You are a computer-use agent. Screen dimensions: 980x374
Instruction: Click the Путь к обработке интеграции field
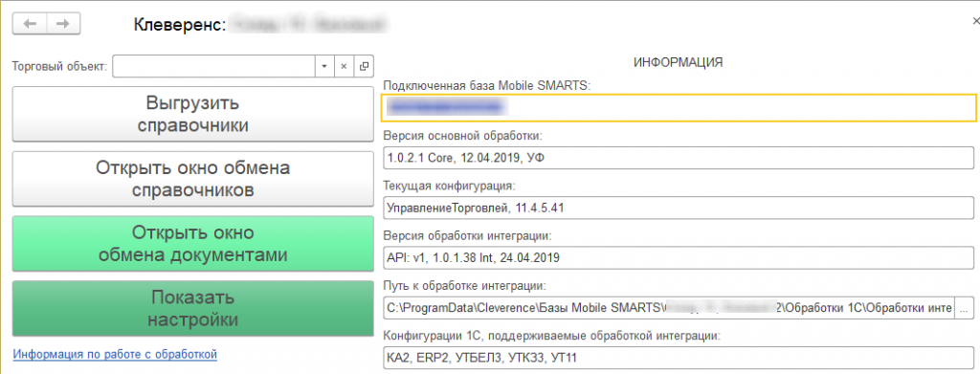[668, 308]
